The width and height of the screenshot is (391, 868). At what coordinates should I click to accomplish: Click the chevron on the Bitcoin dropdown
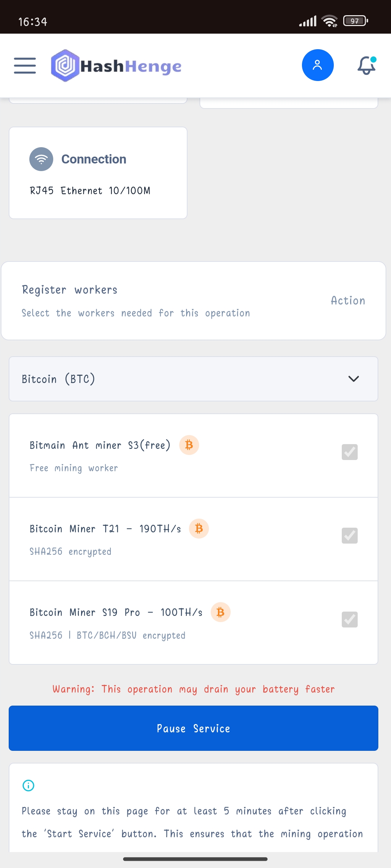[354, 379]
